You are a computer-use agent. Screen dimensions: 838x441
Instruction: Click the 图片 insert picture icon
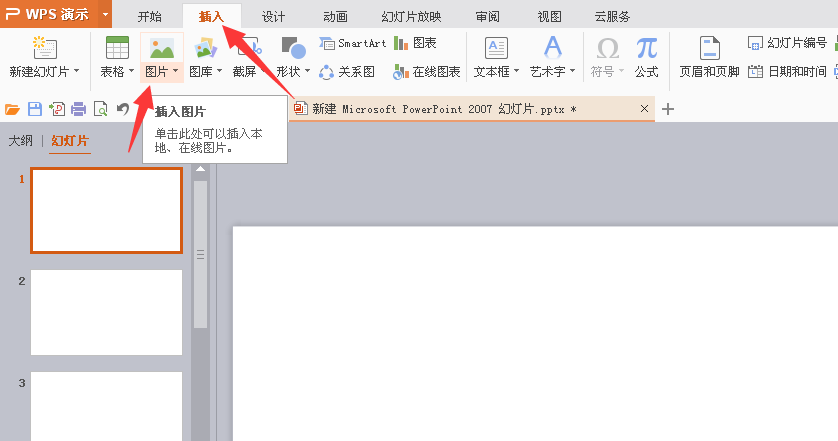pos(162,48)
